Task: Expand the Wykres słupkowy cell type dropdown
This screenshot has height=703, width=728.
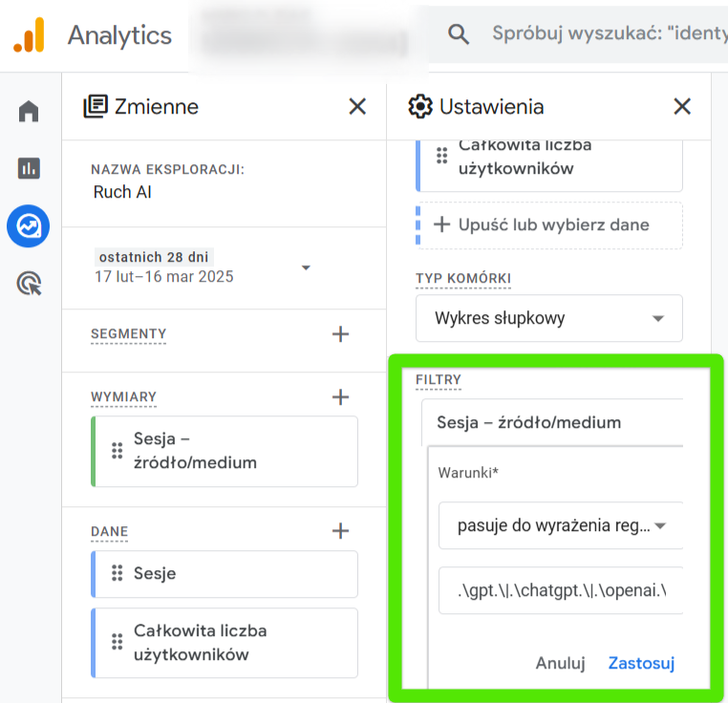Action: tap(549, 318)
